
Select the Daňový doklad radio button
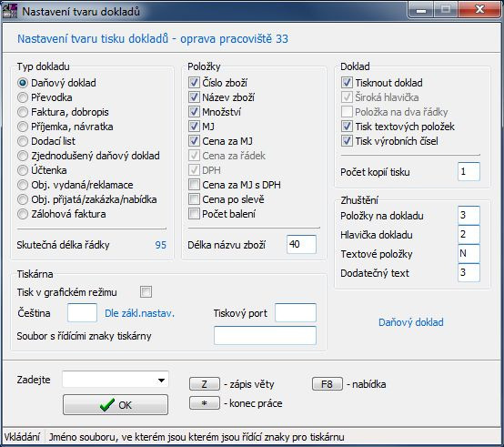pos(23,83)
